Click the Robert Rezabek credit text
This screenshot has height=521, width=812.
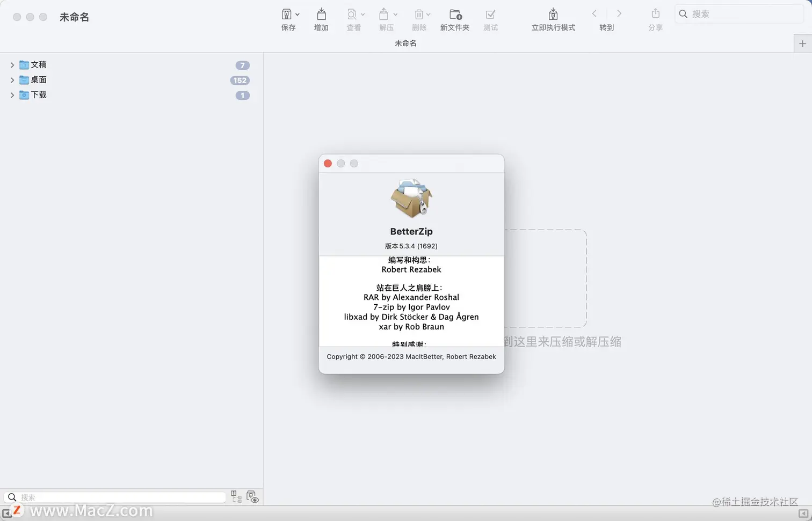click(x=411, y=269)
